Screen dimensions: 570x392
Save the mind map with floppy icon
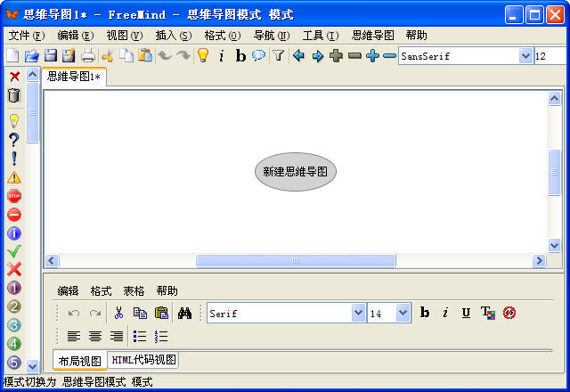pos(51,55)
